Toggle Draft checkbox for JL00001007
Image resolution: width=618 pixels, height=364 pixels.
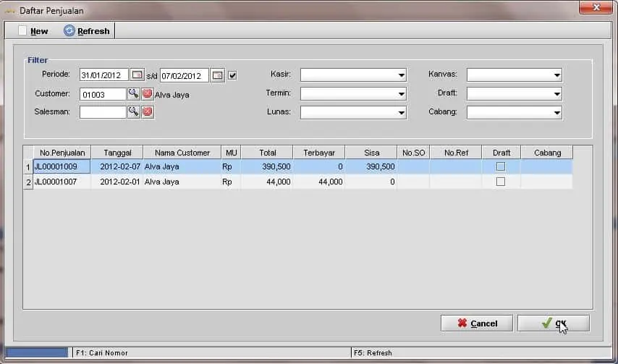501,182
